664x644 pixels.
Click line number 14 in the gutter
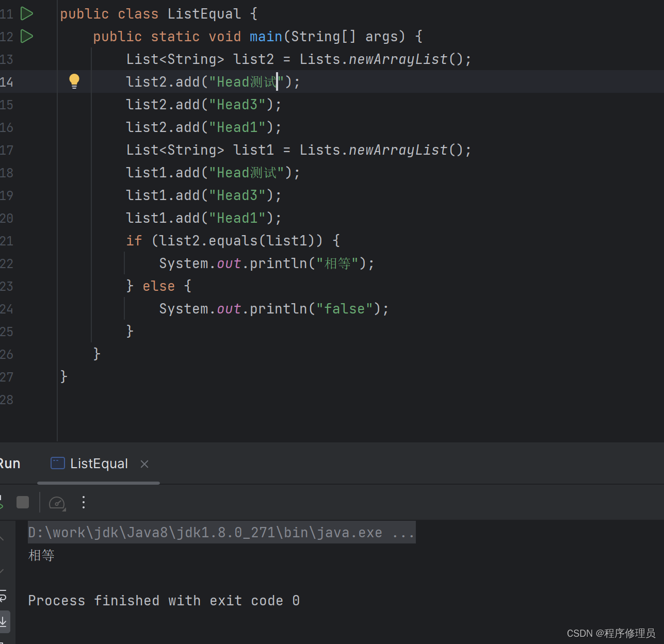click(x=7, y=82)
